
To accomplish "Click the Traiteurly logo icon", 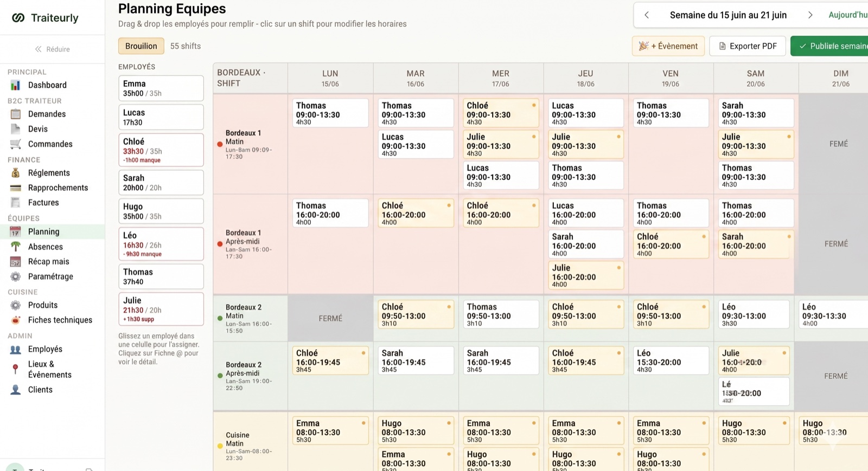I will point(18,18).
